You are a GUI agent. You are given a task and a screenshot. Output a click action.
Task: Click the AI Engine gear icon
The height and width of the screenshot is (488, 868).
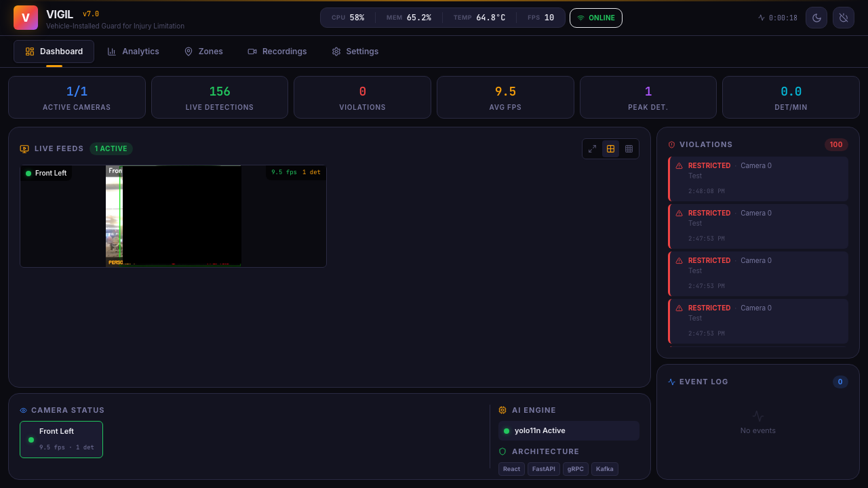coord(502,410)
